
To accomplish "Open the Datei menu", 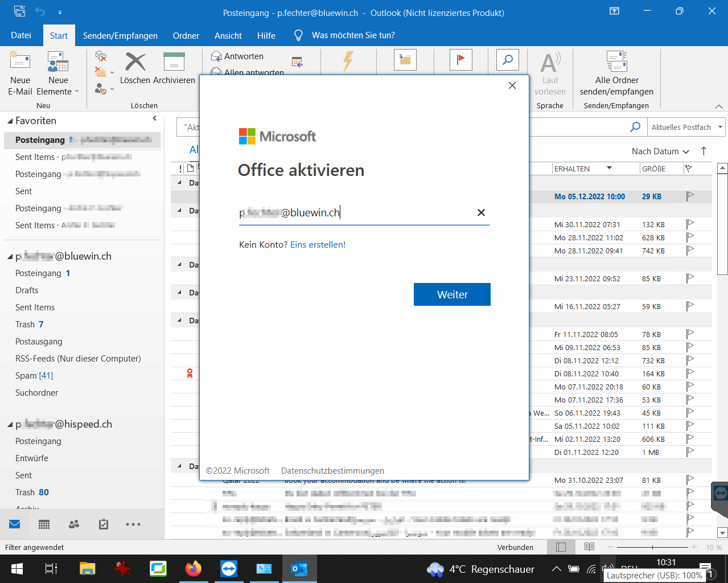I will [x=21, y=35].
